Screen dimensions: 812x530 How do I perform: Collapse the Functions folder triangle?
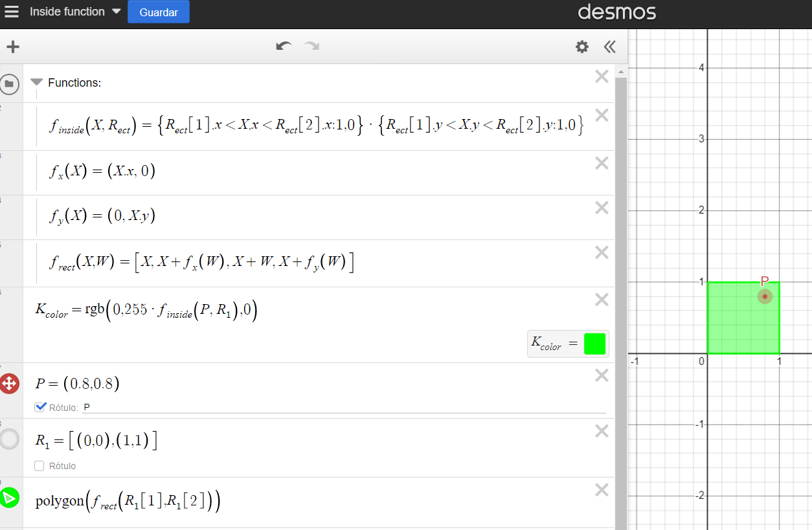pyautogui.click(x=36, y=82)
